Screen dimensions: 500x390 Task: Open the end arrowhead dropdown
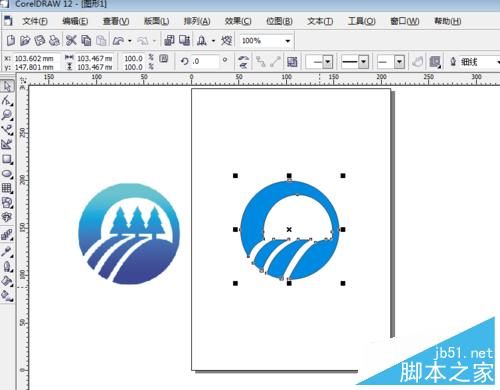tap(399, 62)
